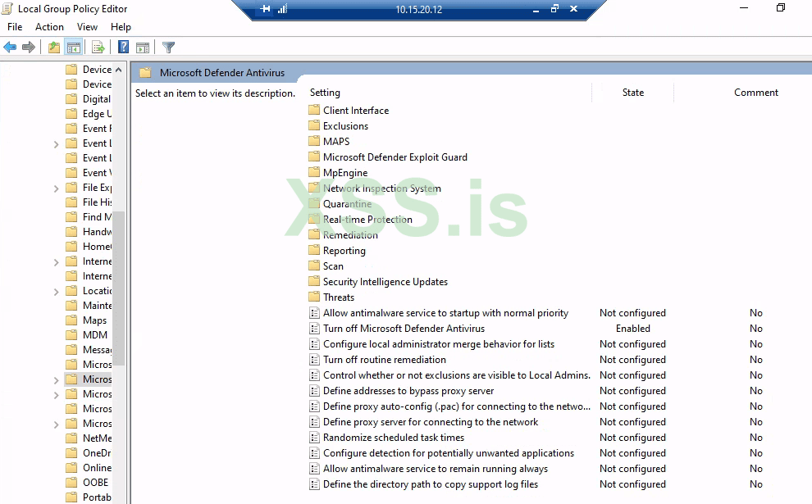Select Configure local administrator merge behavior for lists
This screenshot has height=504, width=812.
coord(439,344)
